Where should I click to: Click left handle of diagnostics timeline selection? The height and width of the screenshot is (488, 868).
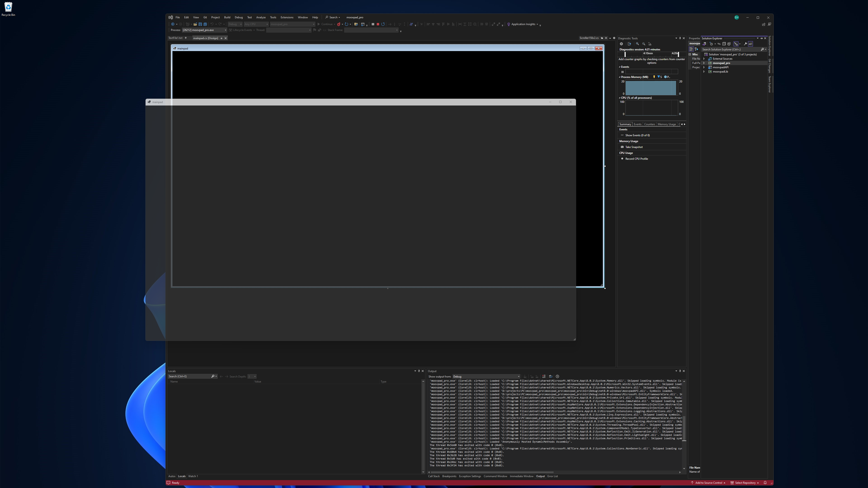[x=625, y=54]
